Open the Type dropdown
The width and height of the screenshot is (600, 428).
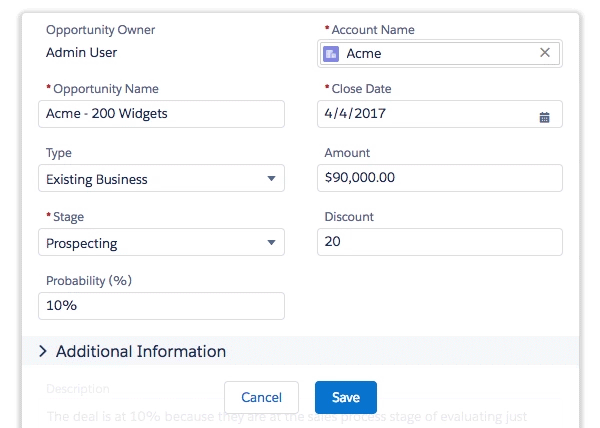[x=161, y=178]
